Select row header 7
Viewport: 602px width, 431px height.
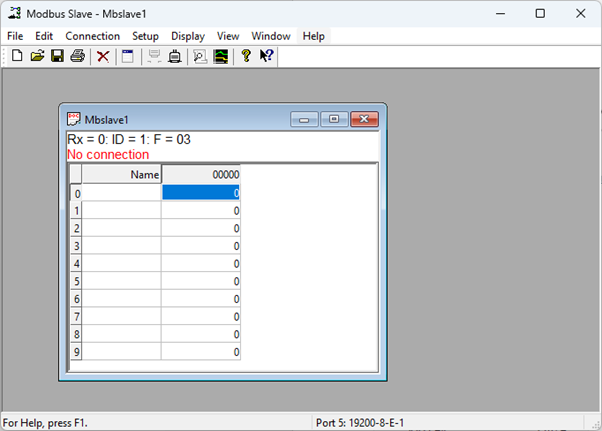(76, 317)
